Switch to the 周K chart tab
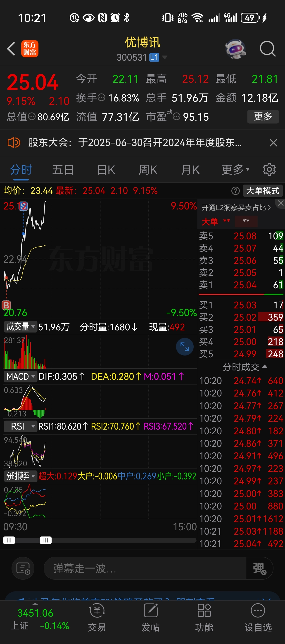285x644 pixels. 148,170
